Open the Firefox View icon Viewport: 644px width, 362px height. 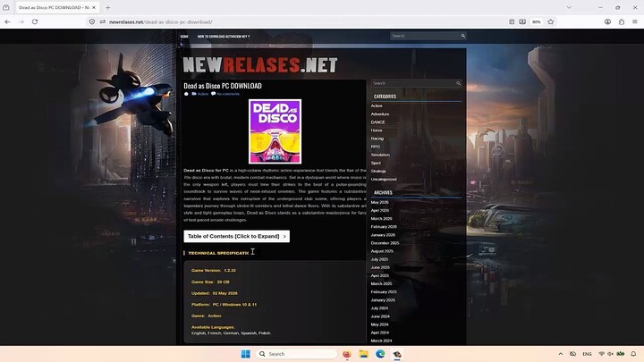coord(6,7)
